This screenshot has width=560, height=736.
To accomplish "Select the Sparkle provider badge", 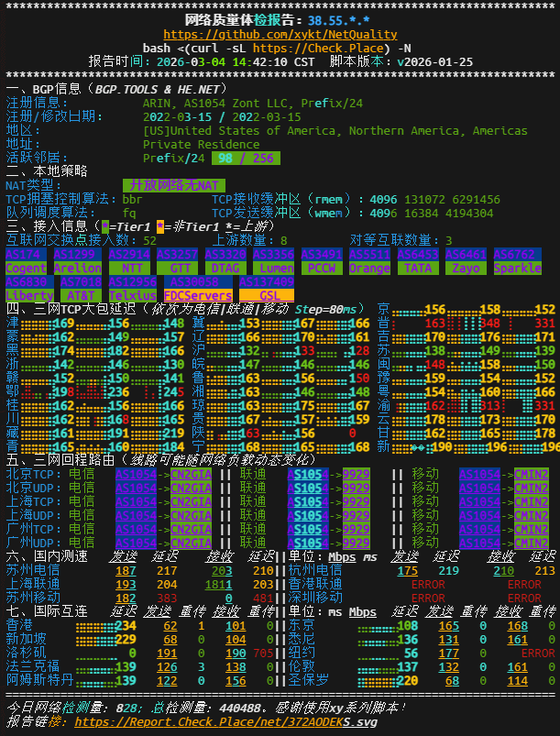I will click(x=518, y=269).
